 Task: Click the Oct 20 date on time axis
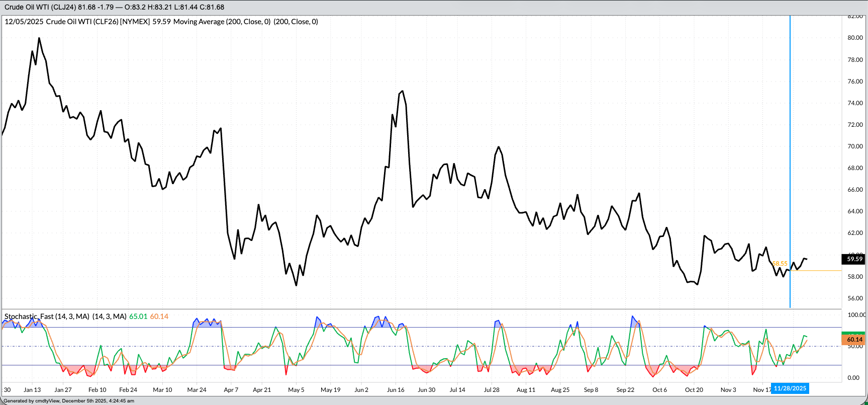(x=694, y=390)
